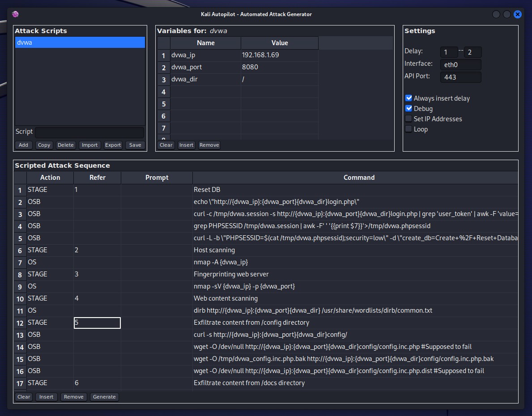532x416 pixels.
Task: Enable the Set IP Addresses checkbox
Action: 409,119
